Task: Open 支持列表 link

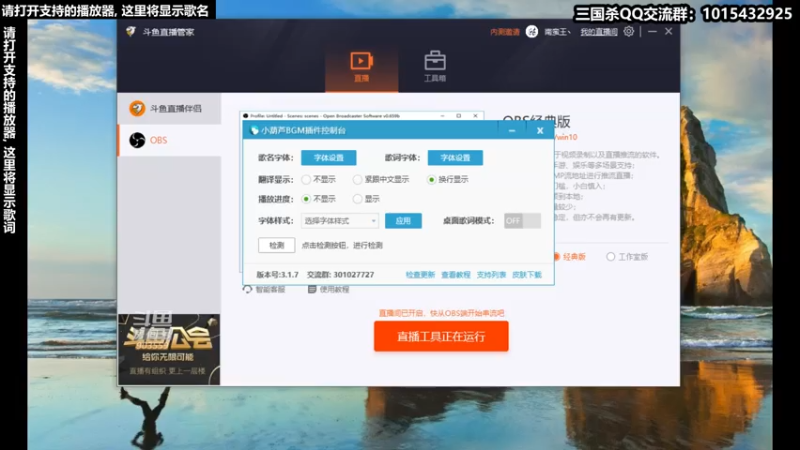Action: click(491, 274)
